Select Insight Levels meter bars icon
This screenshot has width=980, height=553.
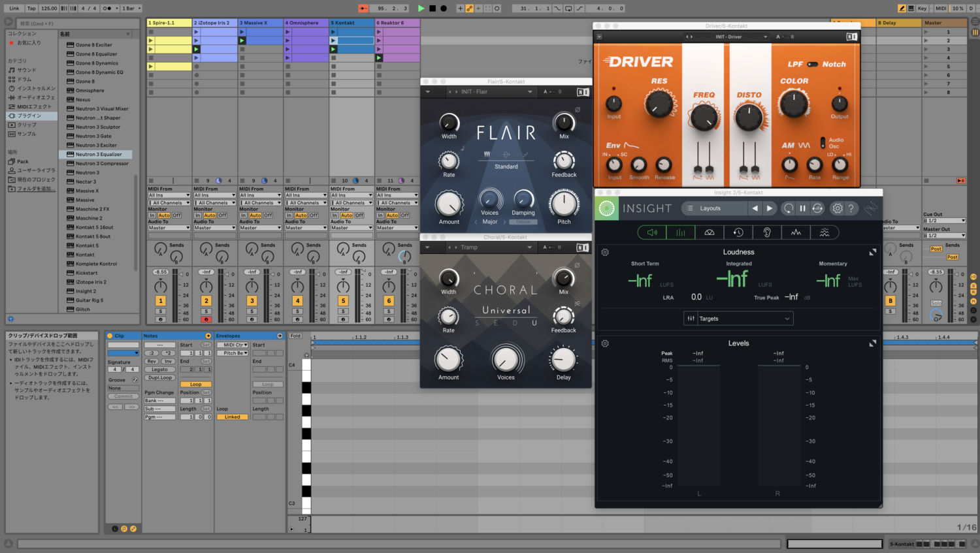[x=680, y=232]
